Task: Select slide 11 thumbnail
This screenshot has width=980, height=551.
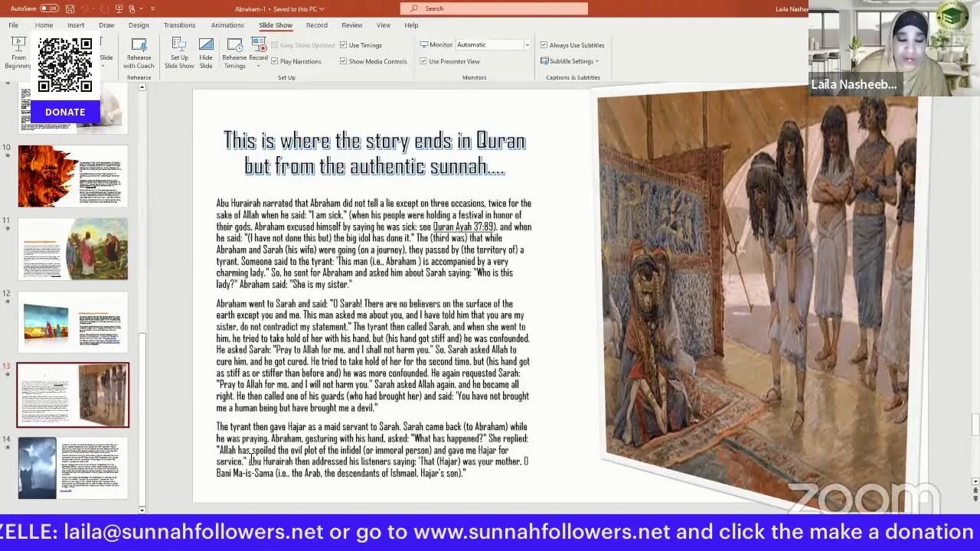Action: (73, 249)
